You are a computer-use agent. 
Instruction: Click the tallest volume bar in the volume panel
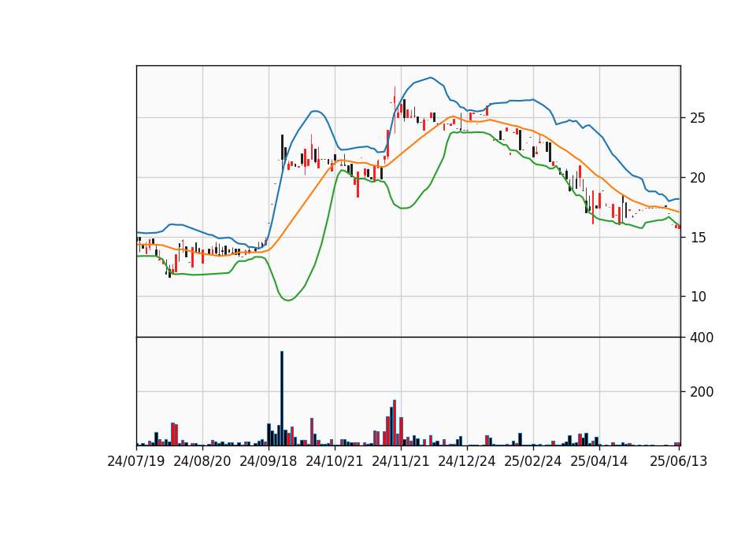point(282,398)
